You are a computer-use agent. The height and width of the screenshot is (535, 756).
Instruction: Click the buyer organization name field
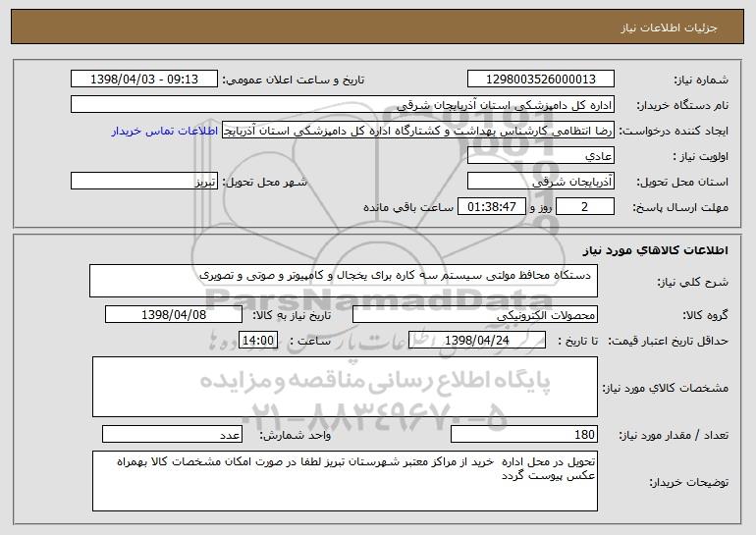pyautogui.click(x=343, y=105)
